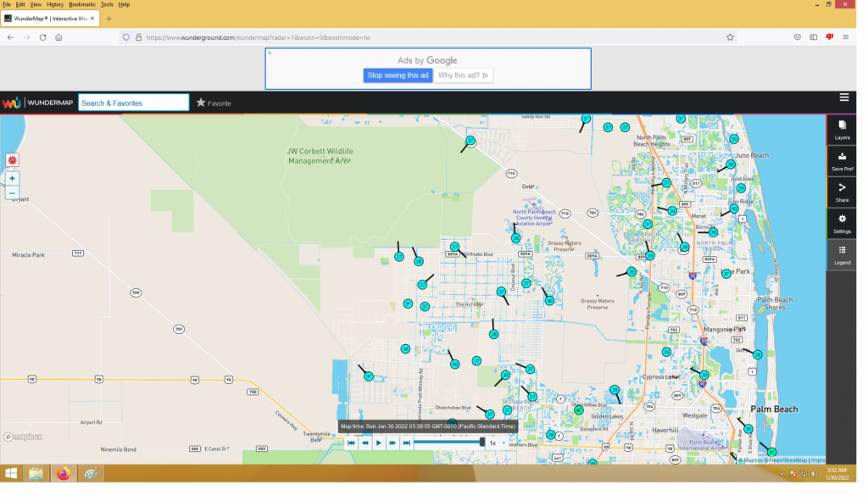Click the animation timeline slider handle
Image resolution: width=868 pixels, height=501 pixels.
[482, 443]
